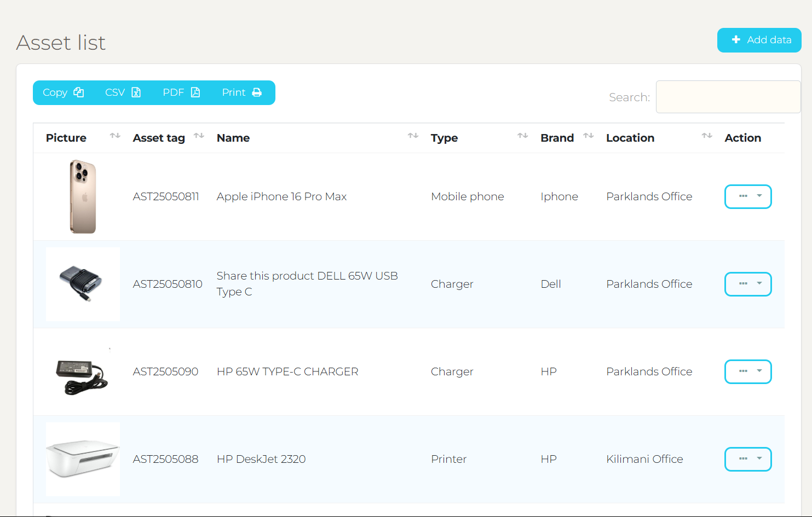Select asset tag AST2505090

[x=165, y=371]
